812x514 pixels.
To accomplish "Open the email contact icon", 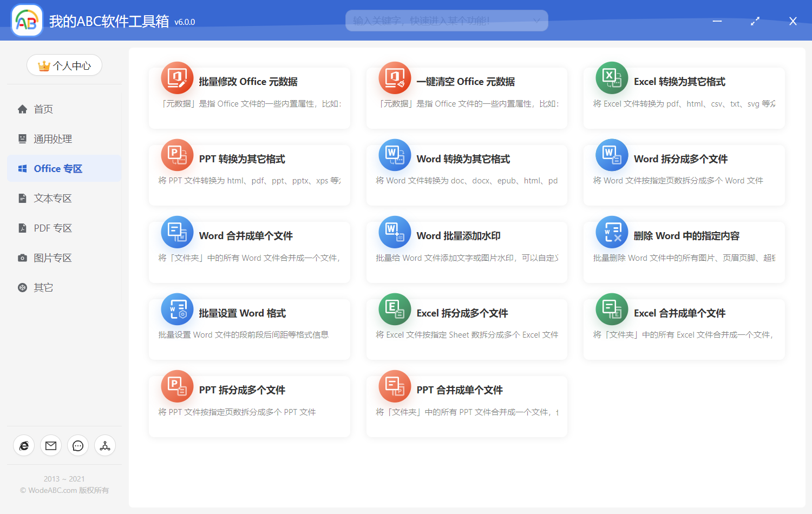I will [51, 445].
